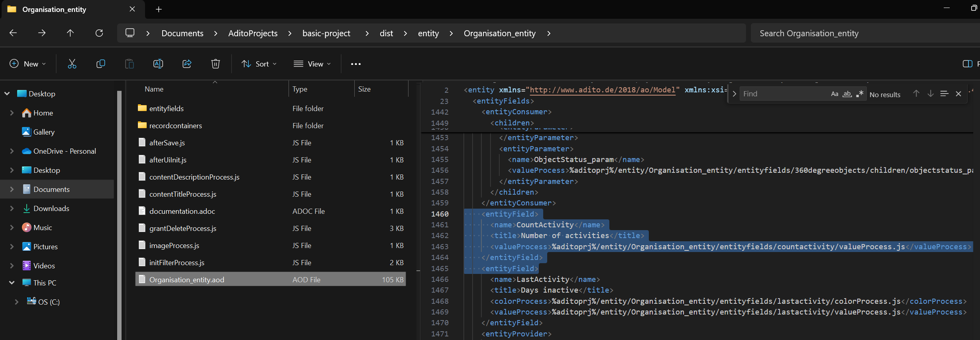The width and height of the screenshot is (980, 340).
Task: Close the Find widget
Action: [x=958, y=94]
